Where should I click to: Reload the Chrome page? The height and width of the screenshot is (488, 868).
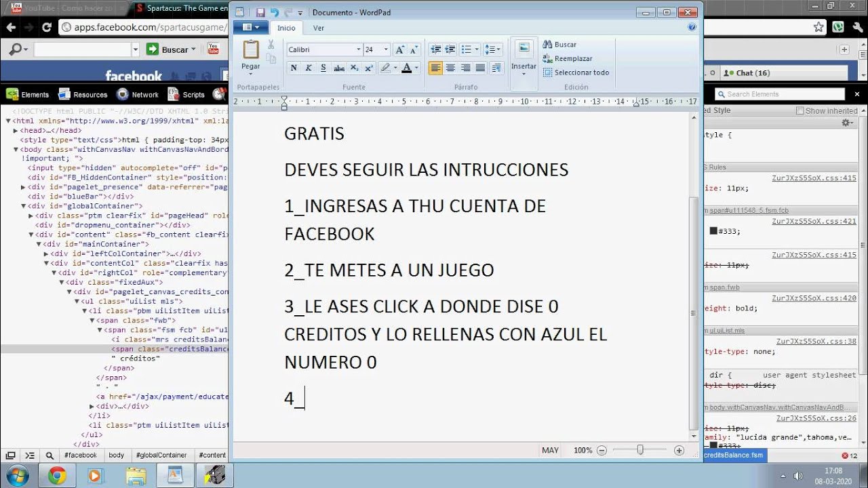pos(46,27)
